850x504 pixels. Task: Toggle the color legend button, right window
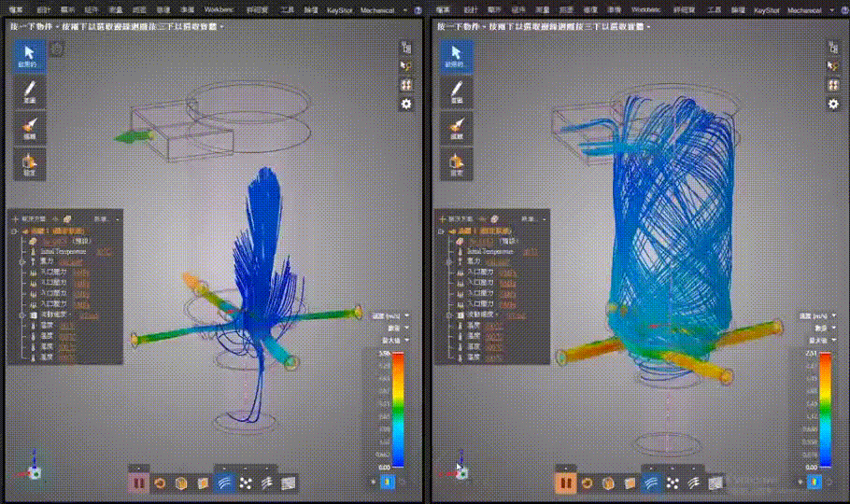815,482
